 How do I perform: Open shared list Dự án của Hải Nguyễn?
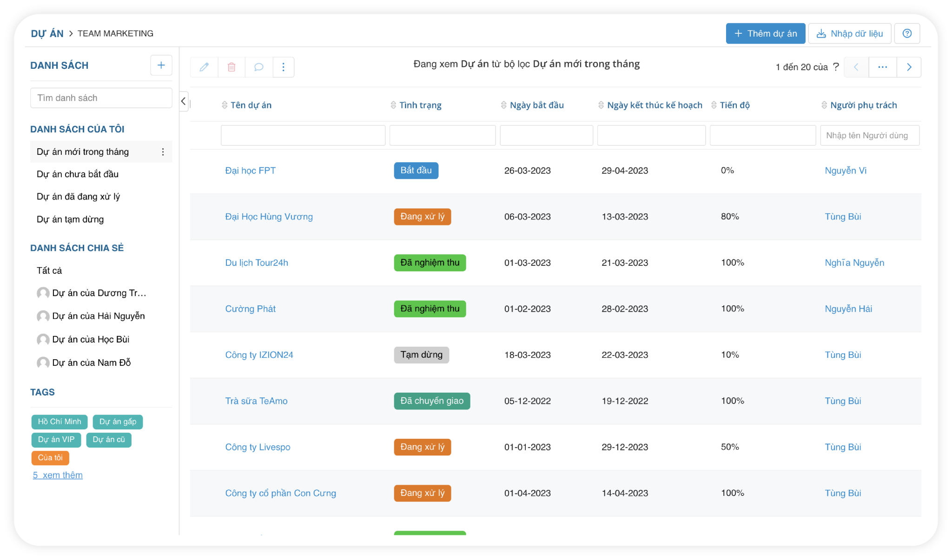(x=98, y=316)
